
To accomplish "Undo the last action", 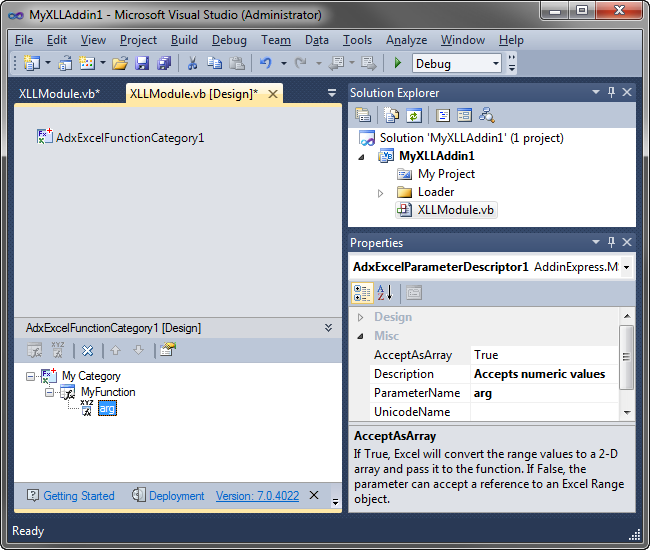I will tap(266, 63).
